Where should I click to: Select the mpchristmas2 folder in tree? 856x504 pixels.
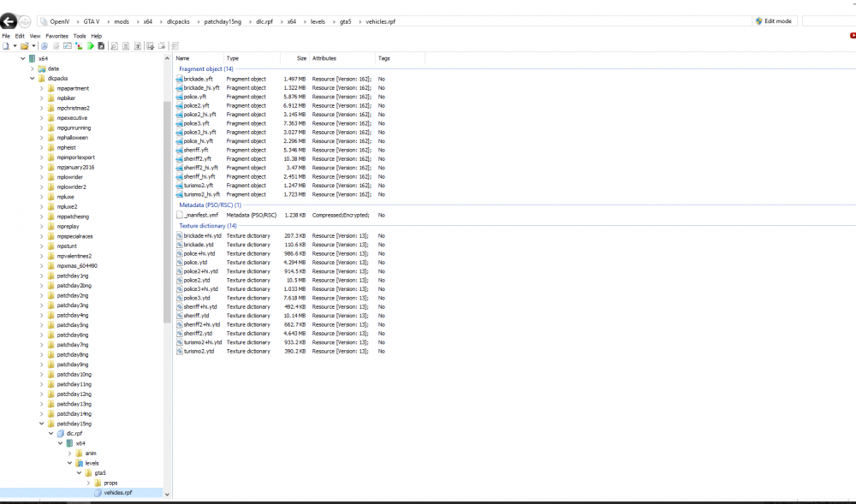(73, 108)
